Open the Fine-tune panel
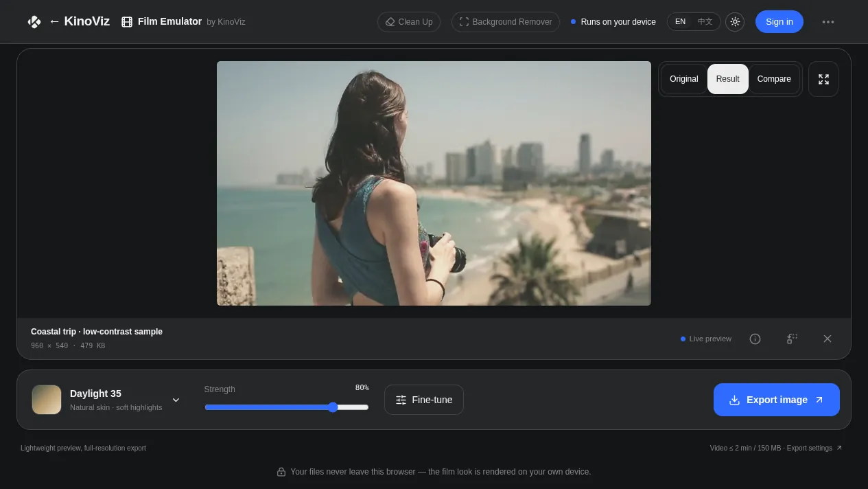 424,400
